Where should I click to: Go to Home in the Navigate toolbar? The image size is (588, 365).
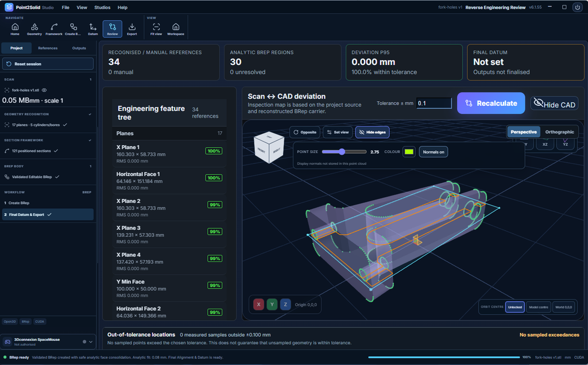(15, 29)
